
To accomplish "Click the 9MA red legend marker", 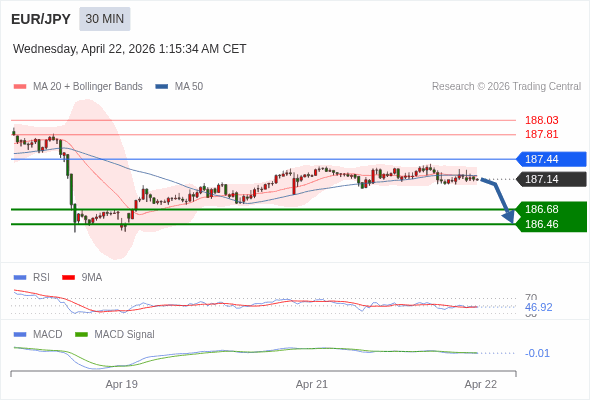I will point(68,278).
